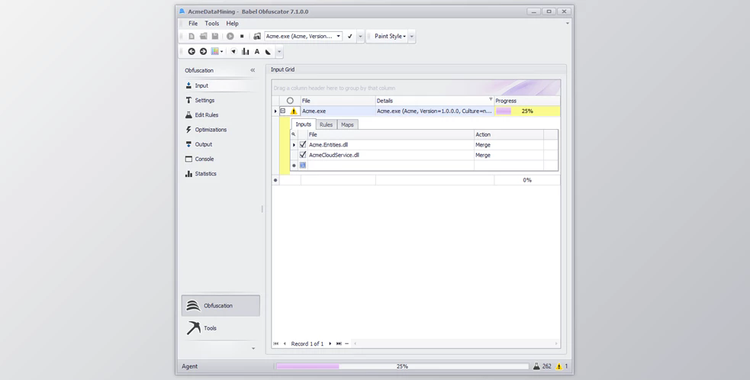
Task: Open the Details column filter
Action: (490, 99)
